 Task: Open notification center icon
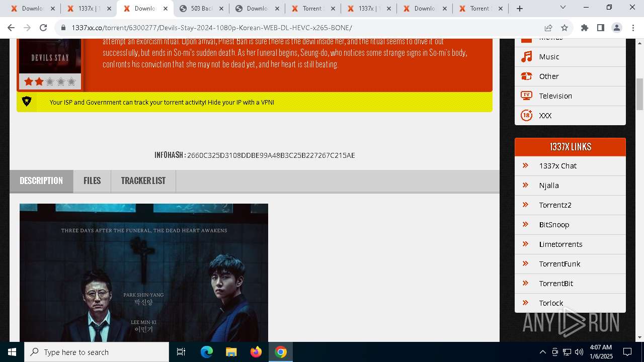[x=627, y=352]
